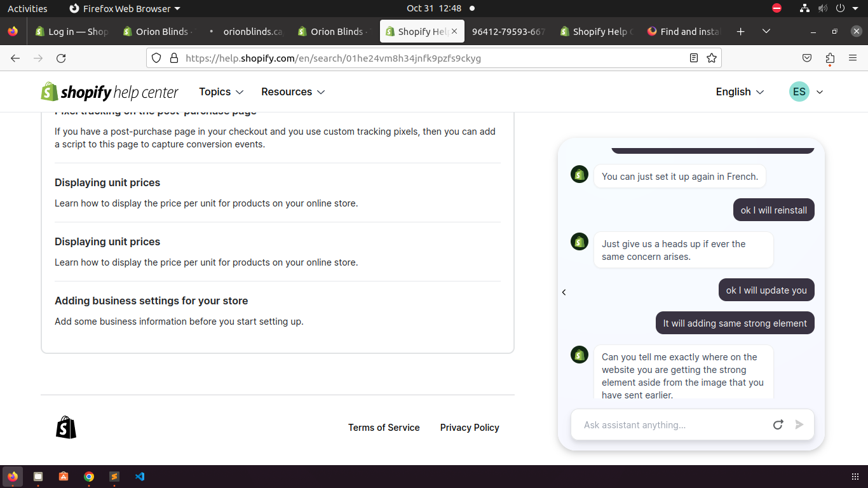The image size is (868, 488).
Task: Switch to the orionblinds.ca tab
Action: (252, 32)
